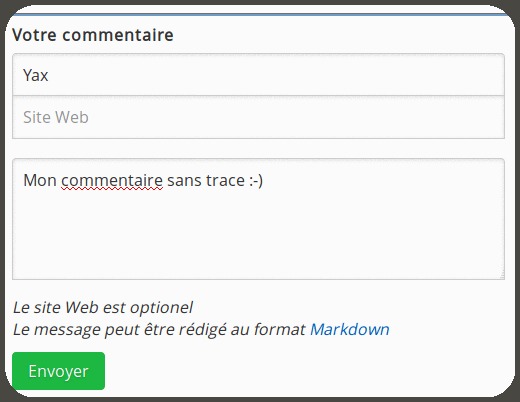Click the word optionel in helper note

pos(161,308)
